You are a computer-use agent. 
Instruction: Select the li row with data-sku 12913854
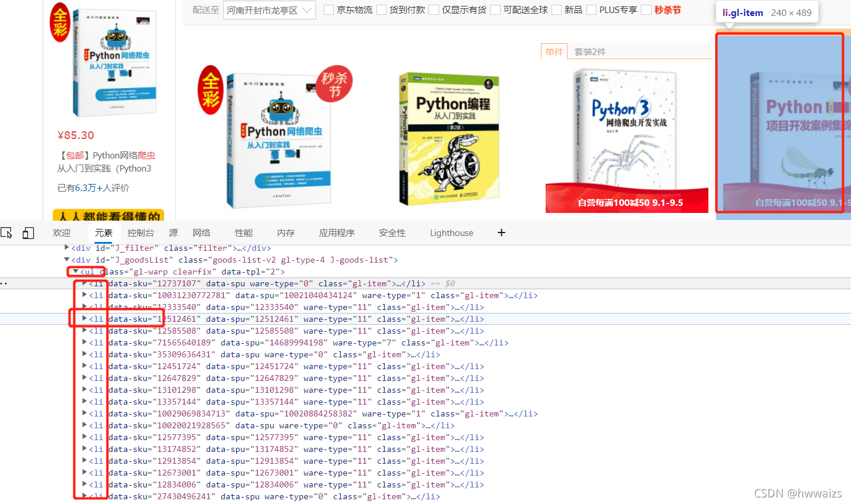286,461
